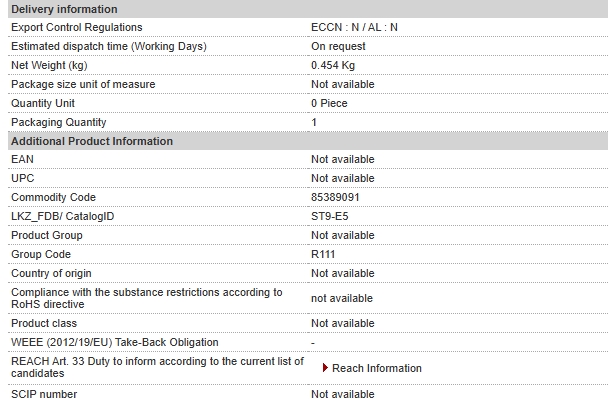Select the Packaging Quantity value 1

point(314,122)
